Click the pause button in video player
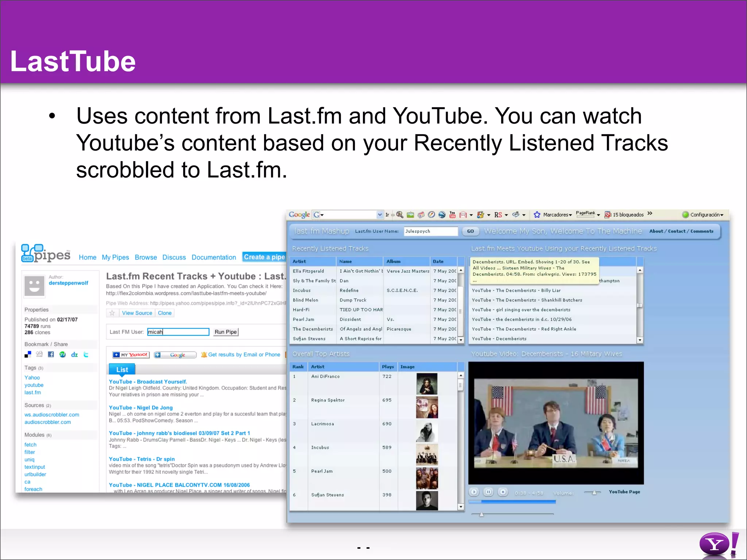This screenshot has height=560, width=747. click(x=488, y=492)
